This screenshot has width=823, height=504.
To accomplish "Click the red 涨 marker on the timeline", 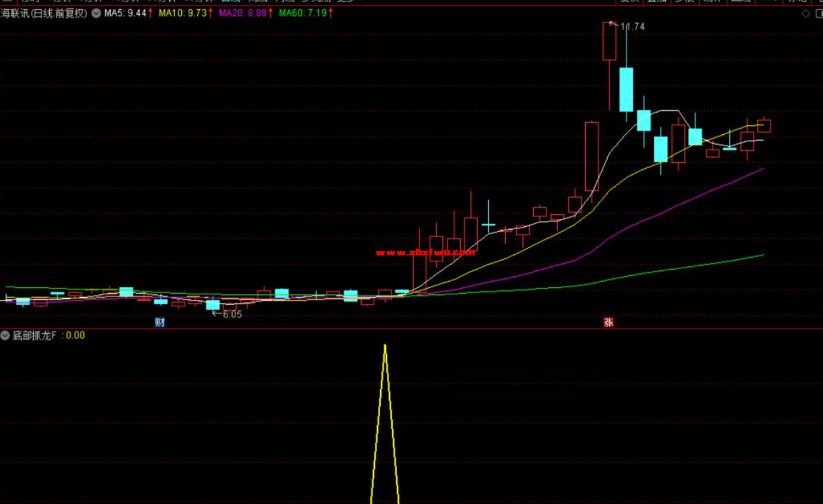I will coord(609,322).
